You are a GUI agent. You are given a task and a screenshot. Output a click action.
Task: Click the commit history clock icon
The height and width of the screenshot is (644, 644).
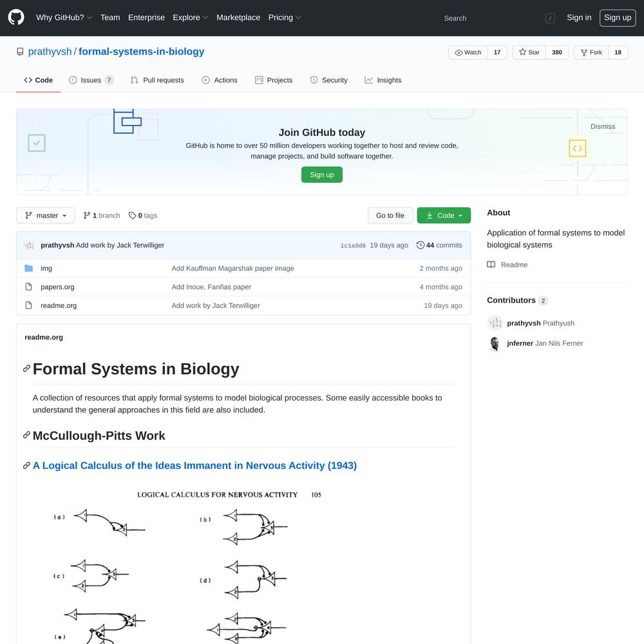(x=420, y=245)
